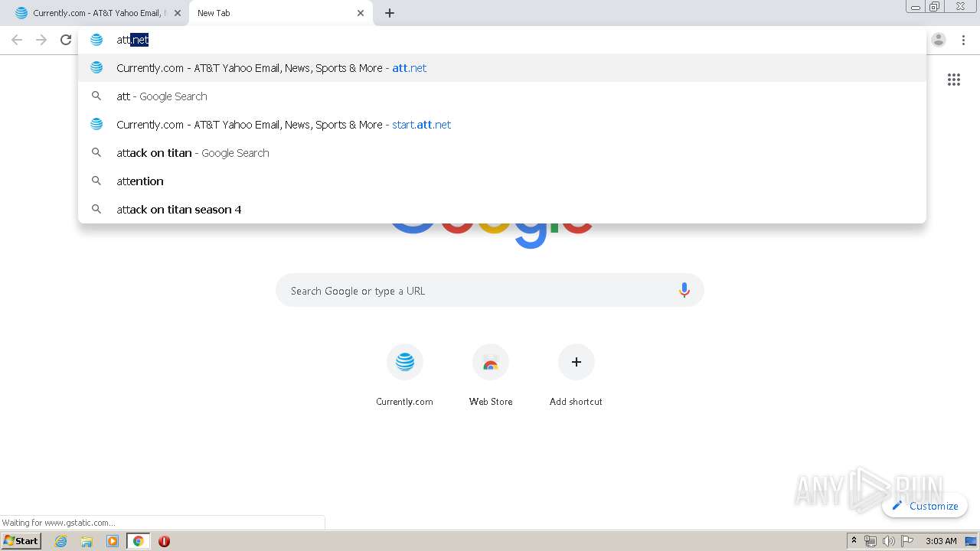The image size is (980, 551).
Task: Close the New Tab tab
Action: coord(361,13)
